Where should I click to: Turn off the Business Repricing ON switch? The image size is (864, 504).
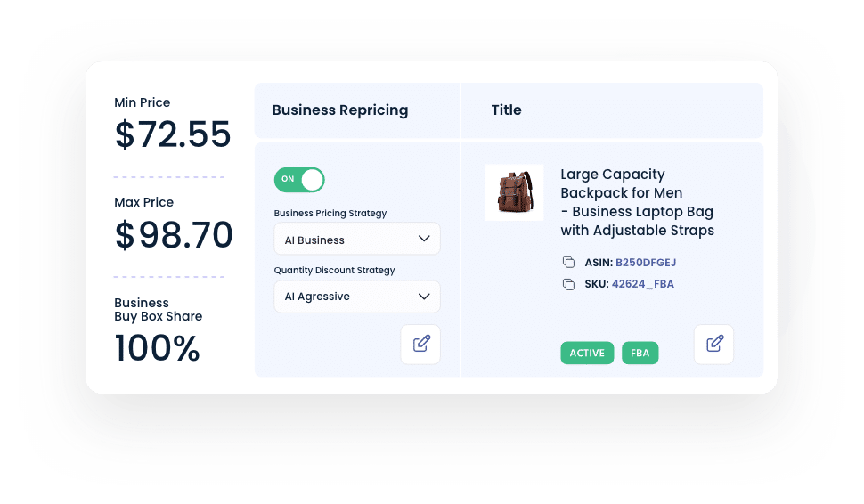[299, 180]
